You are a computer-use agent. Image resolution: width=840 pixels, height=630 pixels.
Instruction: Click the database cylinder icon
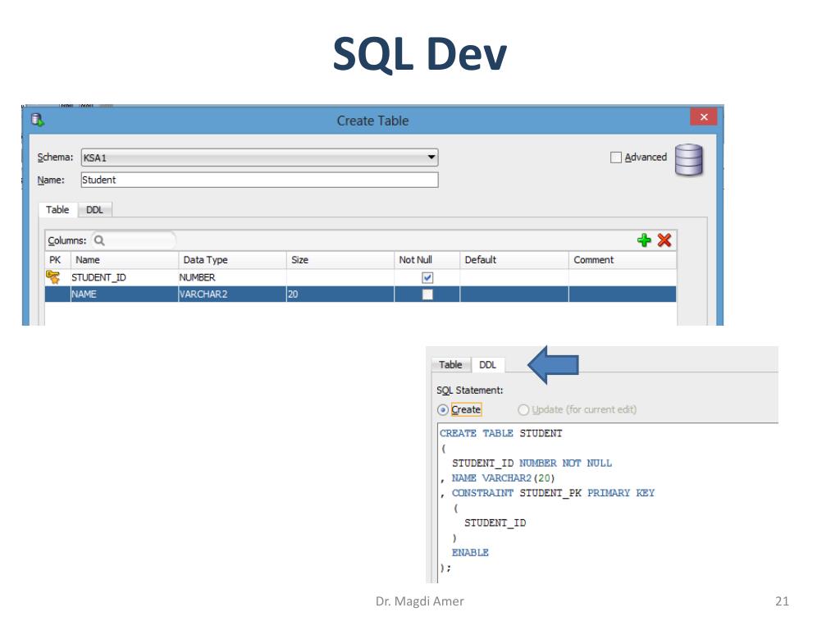(689, 160)
